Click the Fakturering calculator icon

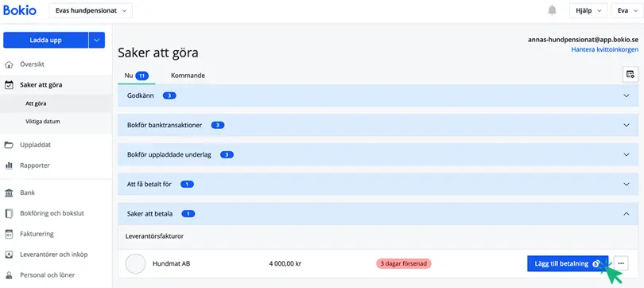(9, 234)
